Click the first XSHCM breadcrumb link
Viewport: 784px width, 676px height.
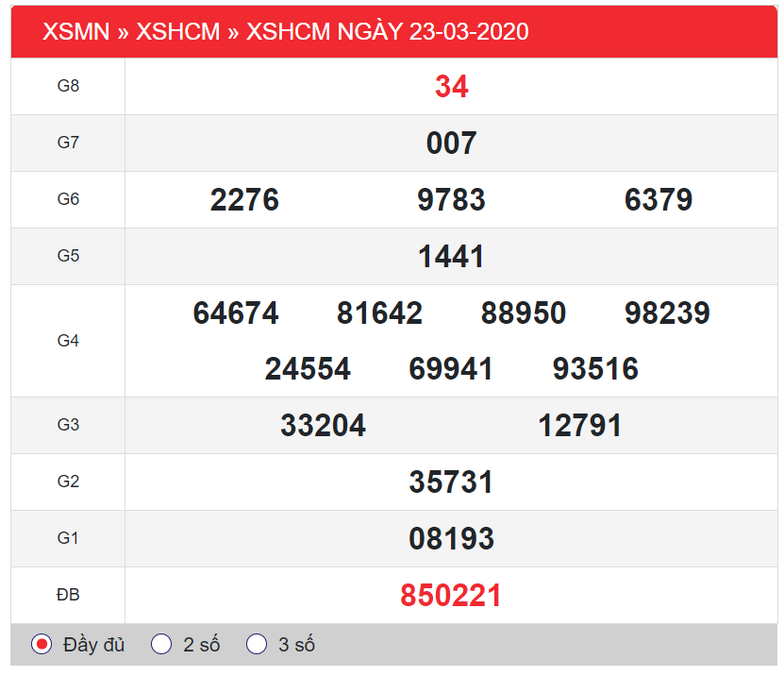(x=177, y=31)
